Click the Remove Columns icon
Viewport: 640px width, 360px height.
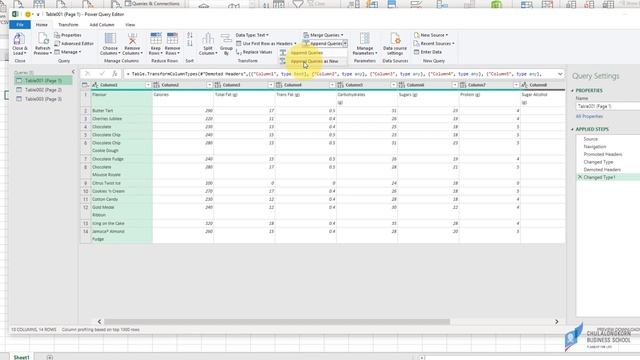click(x=132, y=39)
